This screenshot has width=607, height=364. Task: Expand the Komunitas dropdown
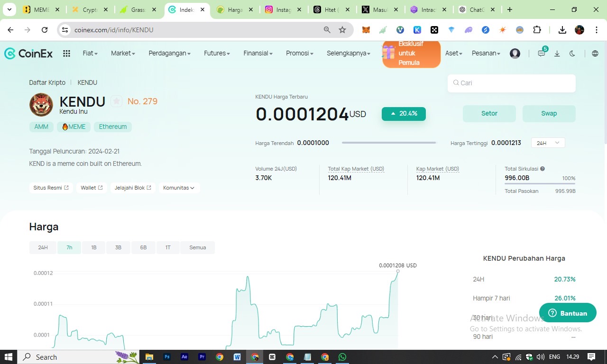pyautogui.click(x=179, y=188)
